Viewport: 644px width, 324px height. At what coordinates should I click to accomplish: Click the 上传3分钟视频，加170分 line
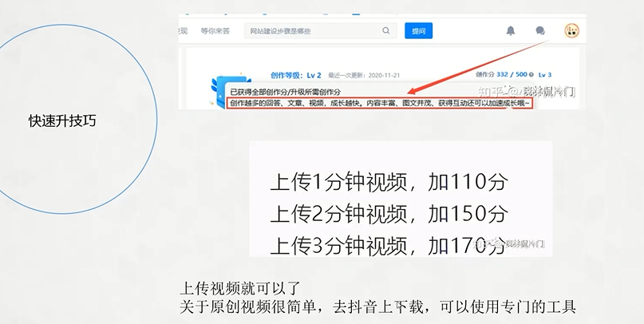388,245
